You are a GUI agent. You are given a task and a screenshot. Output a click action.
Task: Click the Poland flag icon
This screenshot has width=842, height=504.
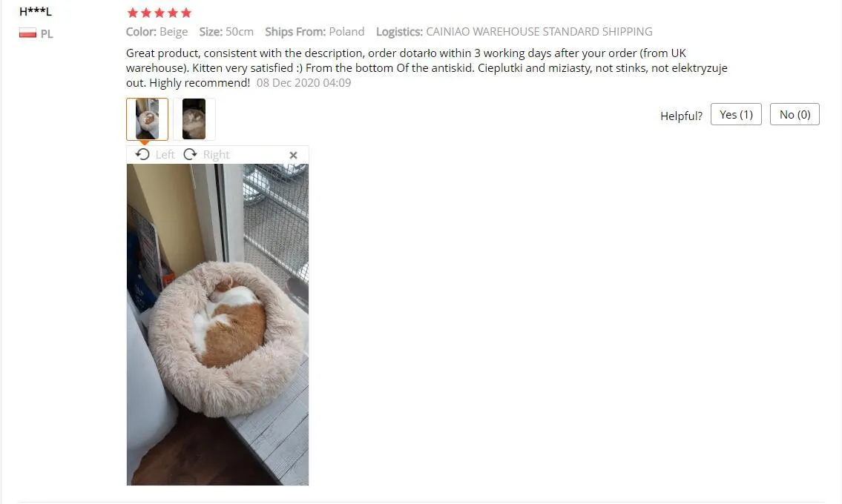pyautogui.click(x=28, y=33)
